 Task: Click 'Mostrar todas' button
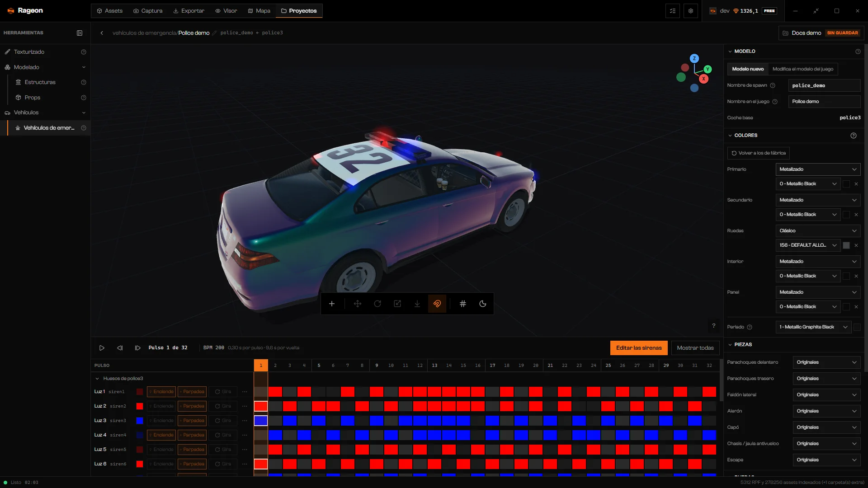[x=695, y=348]
